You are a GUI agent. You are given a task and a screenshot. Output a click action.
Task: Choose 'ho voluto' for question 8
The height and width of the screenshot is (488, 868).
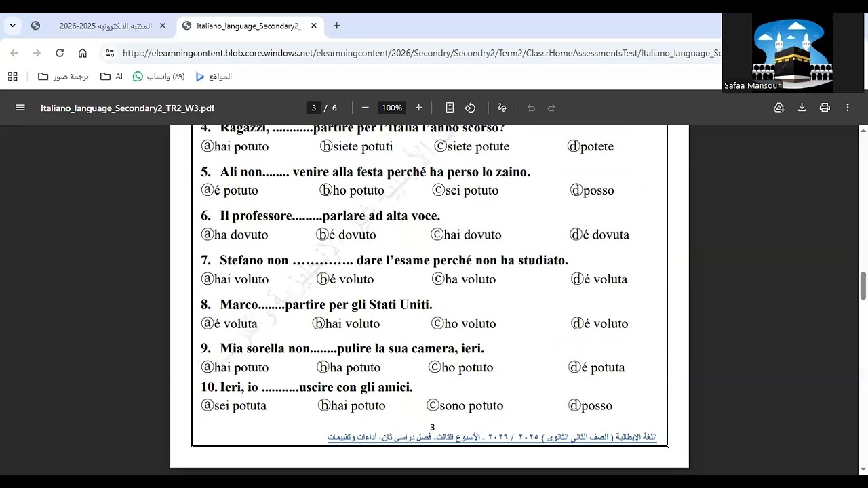coord(464,324)
